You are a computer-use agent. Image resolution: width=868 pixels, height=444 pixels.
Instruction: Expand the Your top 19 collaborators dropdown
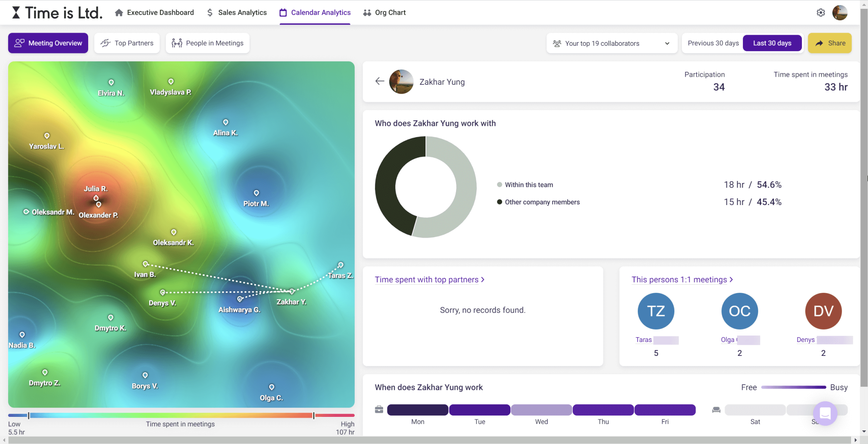(611, 43)
